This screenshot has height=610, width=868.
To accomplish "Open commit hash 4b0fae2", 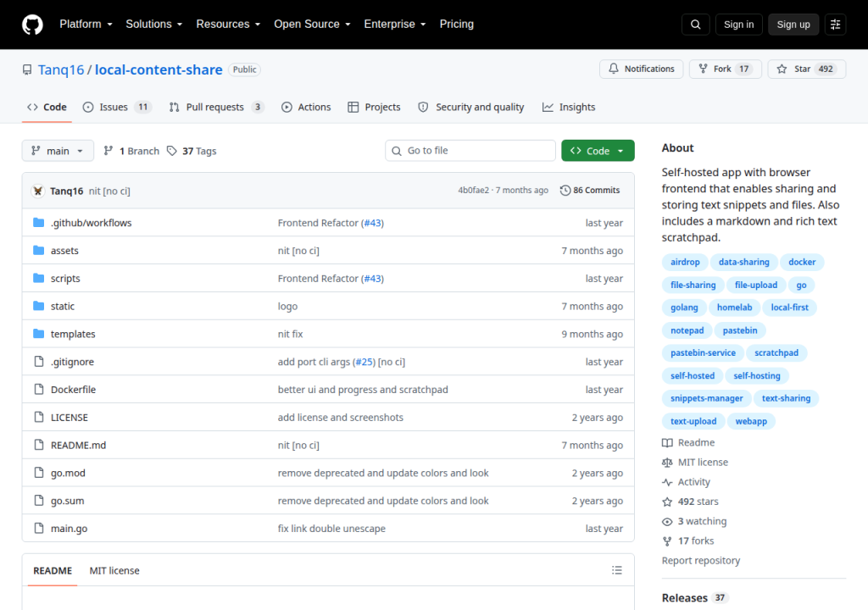I will pyautogui.click(x=473, y=190).
